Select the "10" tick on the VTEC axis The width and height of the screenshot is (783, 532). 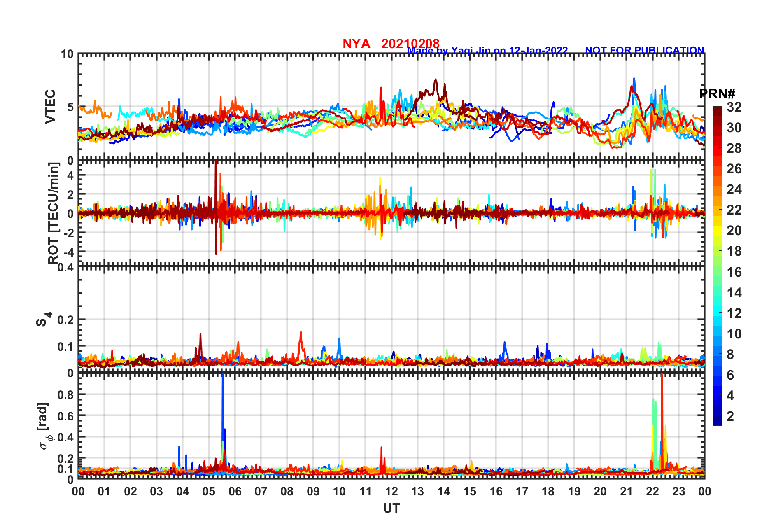pyautogui.click(x=67, y=54)
